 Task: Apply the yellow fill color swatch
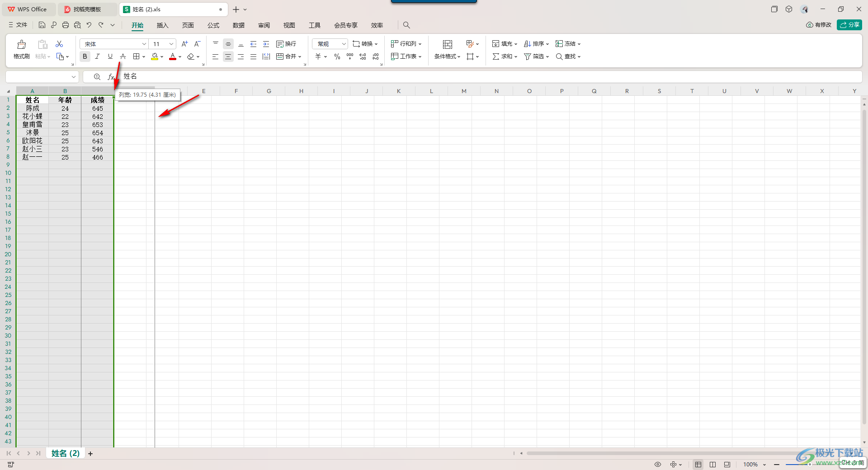(x=155, y=56)
